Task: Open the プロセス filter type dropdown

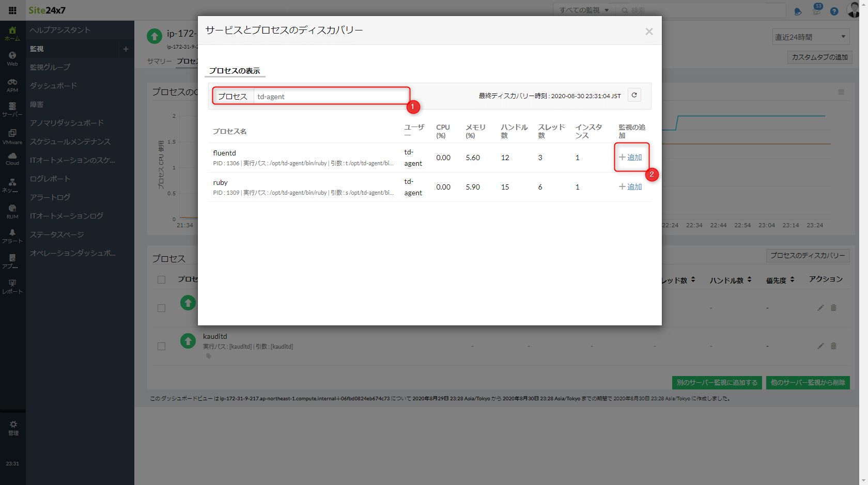Action: coord(233,96)
